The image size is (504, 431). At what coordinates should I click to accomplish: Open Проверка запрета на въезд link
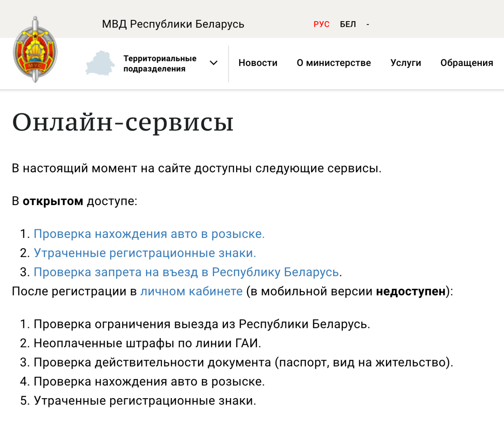pyautogui.click(x=187, y=272)
